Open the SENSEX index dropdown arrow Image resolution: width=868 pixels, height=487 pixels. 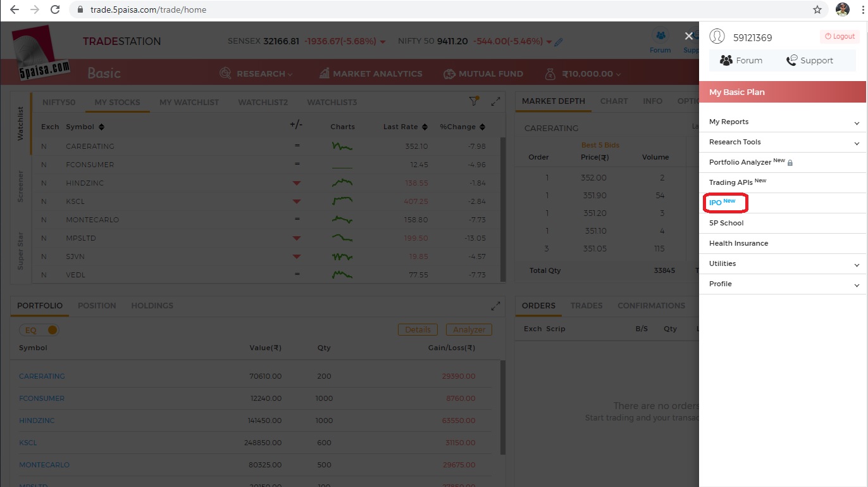[x=383, y=42]
